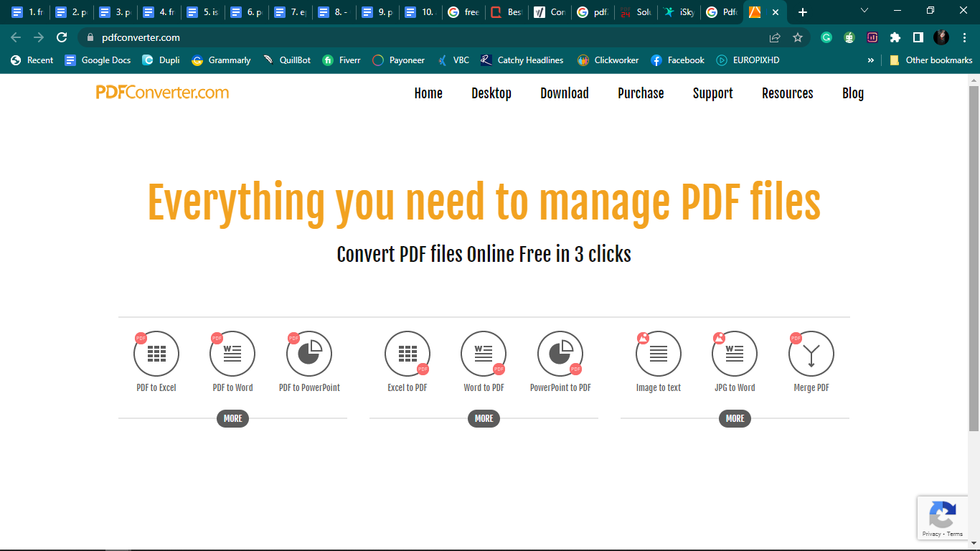This screenshot has height=551, width=980.
Task: Click the PDFConverter.com logo
Action: pos(164,93)
